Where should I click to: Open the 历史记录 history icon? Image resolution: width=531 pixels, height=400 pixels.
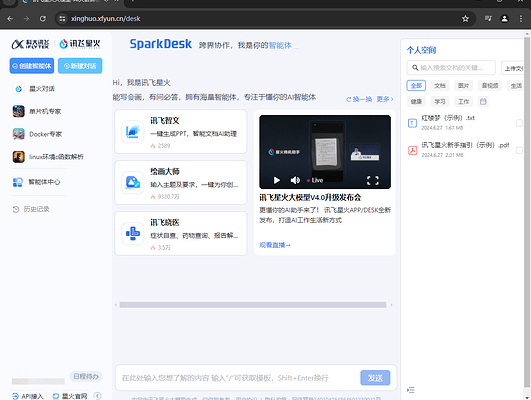(x=16, y=209)
